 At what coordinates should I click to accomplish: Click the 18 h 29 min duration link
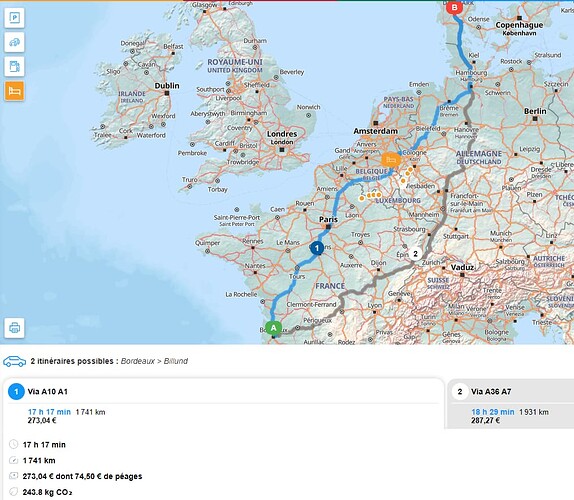pyautogui.click(x=493, y=412)
